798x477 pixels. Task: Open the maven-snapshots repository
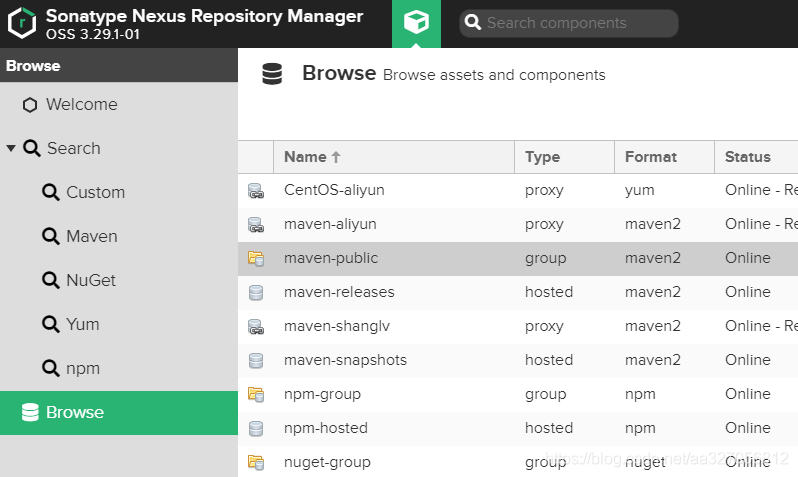[x=345, y=360]
